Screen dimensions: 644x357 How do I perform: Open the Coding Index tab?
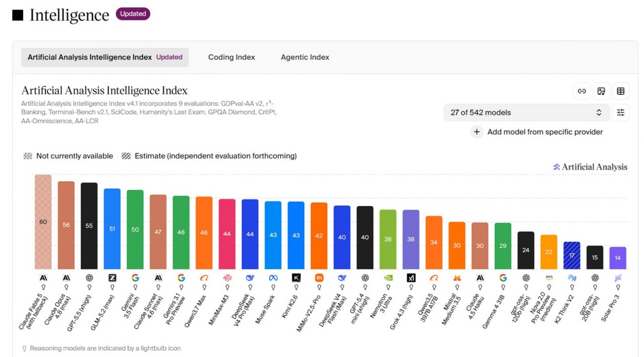pos(231,57)
